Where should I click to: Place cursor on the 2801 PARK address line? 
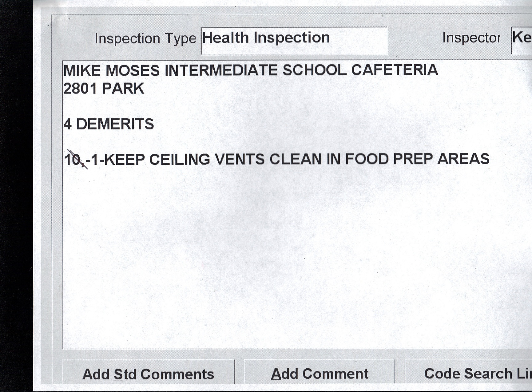(x=104, y=89)
